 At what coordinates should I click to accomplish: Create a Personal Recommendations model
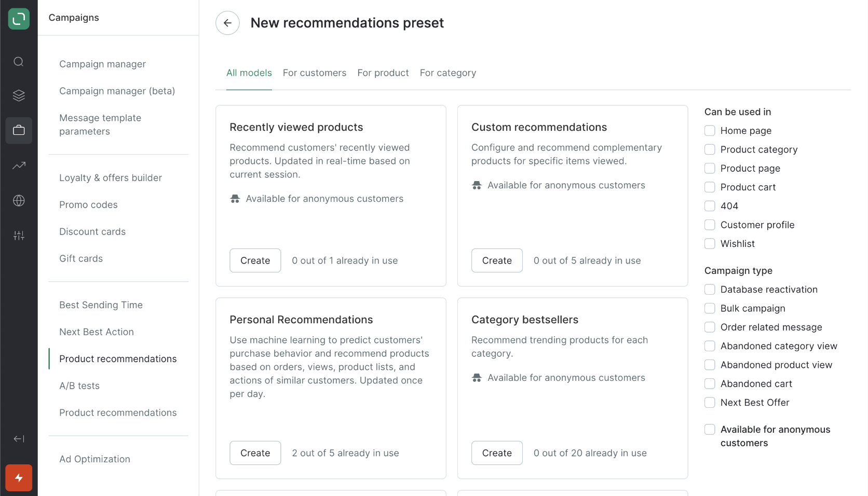(x=255, y=452)
